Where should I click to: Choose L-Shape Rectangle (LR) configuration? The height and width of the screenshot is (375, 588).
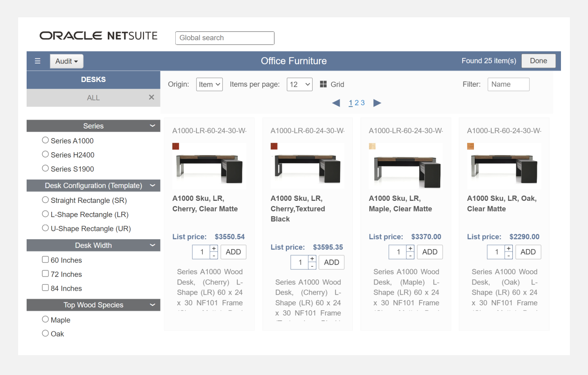[45, 214]
